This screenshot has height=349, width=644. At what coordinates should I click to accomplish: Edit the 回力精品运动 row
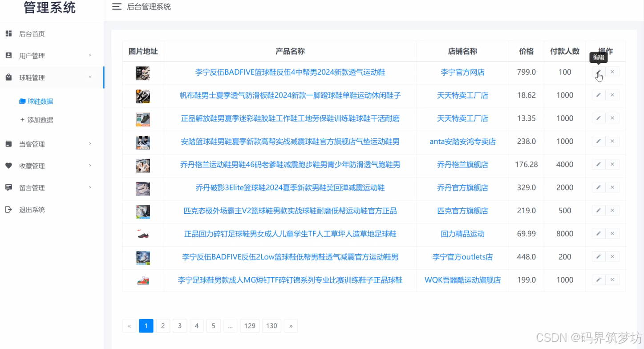(598, 234)
